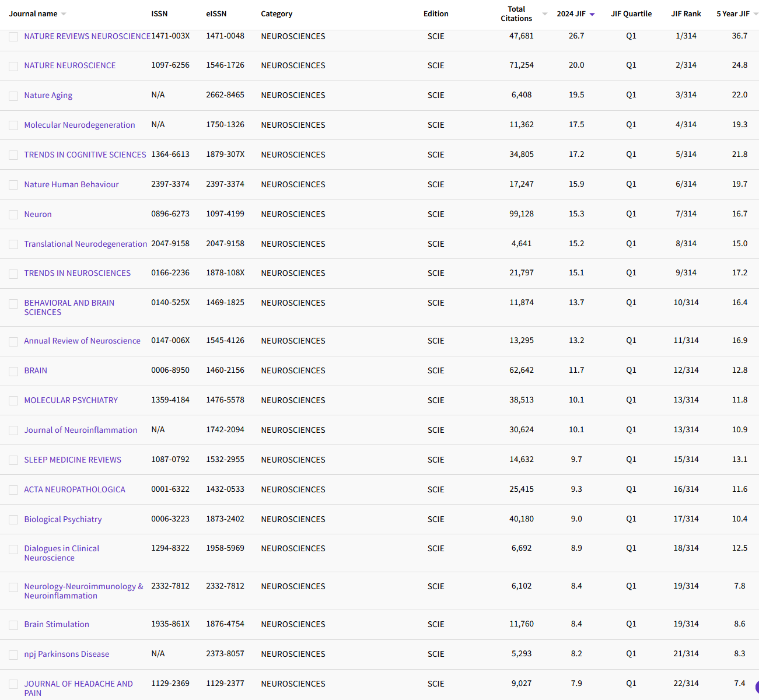Click the Category column header
Viewport: 759px width, 700px height.
click(277, 14)
